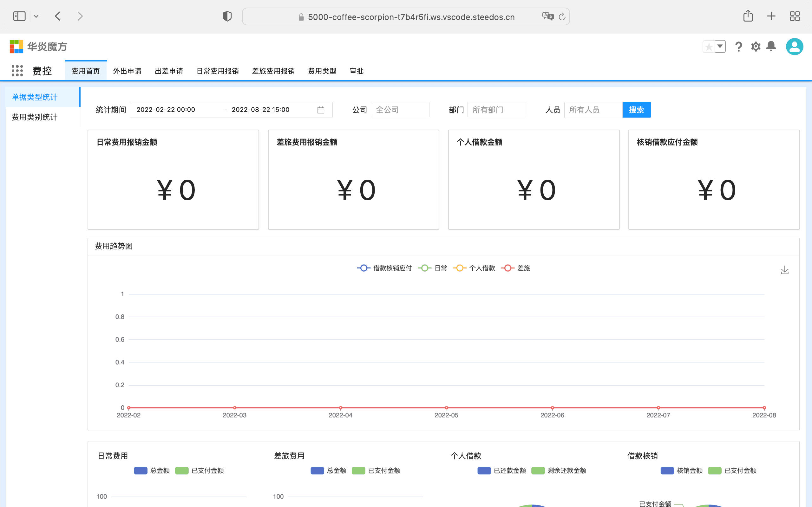Click the favorites star icon
The width and height of the screenshot is (812, 507).
pos(709,47)
